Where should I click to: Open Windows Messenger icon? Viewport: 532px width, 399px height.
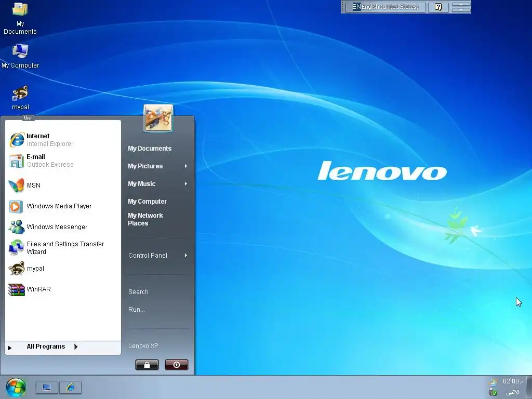(x=16, y=227)
